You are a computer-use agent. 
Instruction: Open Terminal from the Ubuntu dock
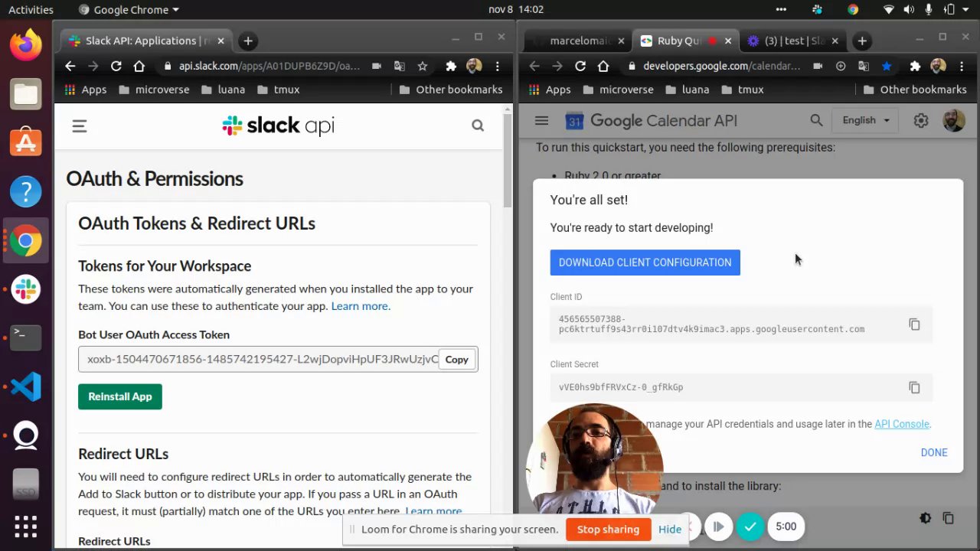point(26,337)
